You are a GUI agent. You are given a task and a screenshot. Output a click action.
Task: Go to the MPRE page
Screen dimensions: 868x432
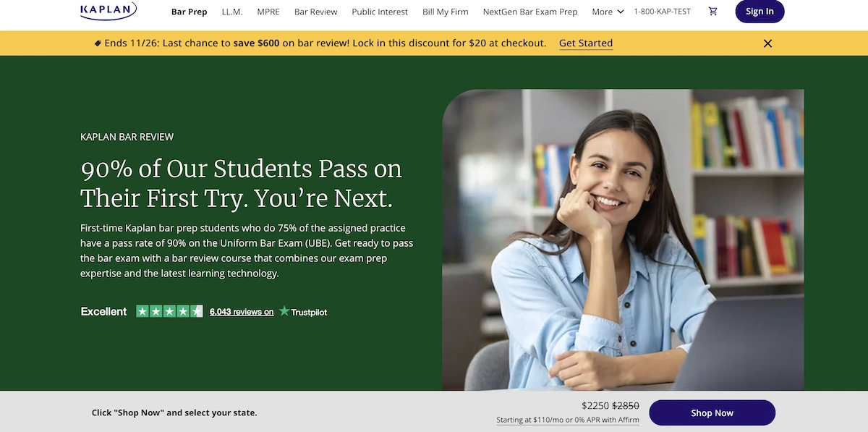[x=268, y=12]
